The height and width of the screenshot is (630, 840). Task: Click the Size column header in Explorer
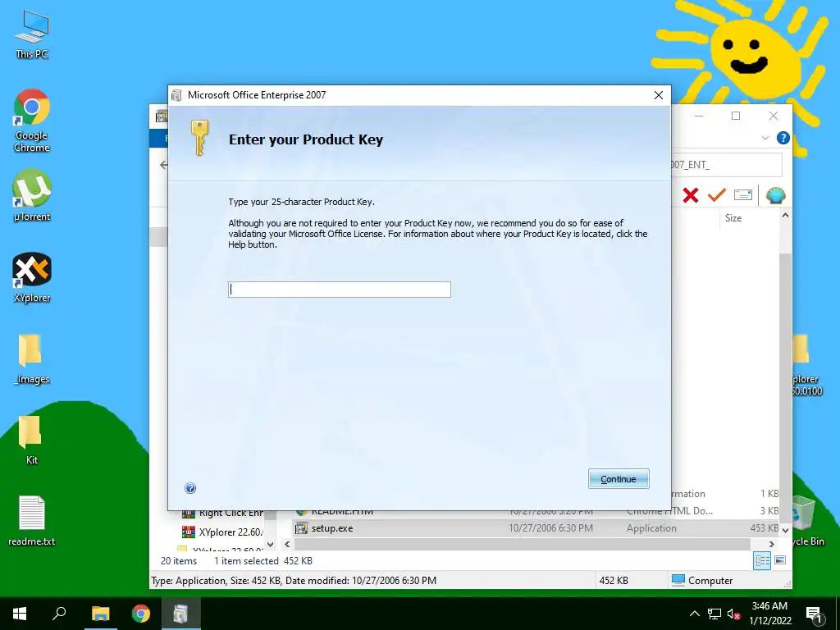tap(733, 218)
